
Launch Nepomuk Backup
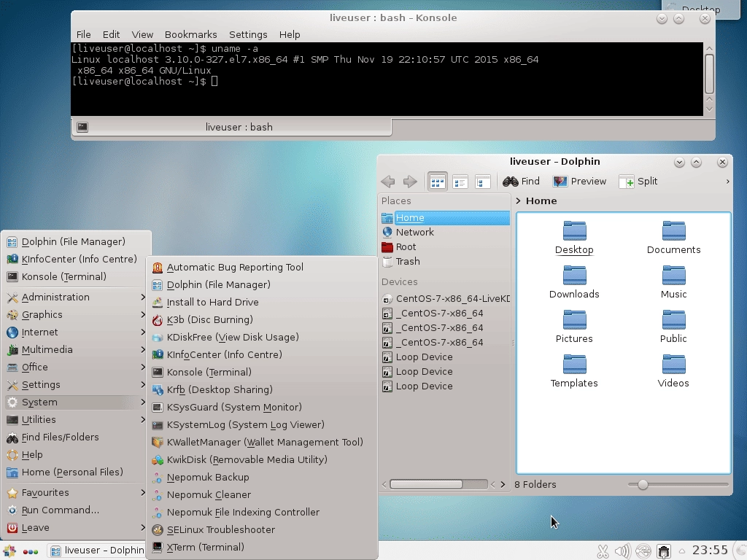click(262, 478)
